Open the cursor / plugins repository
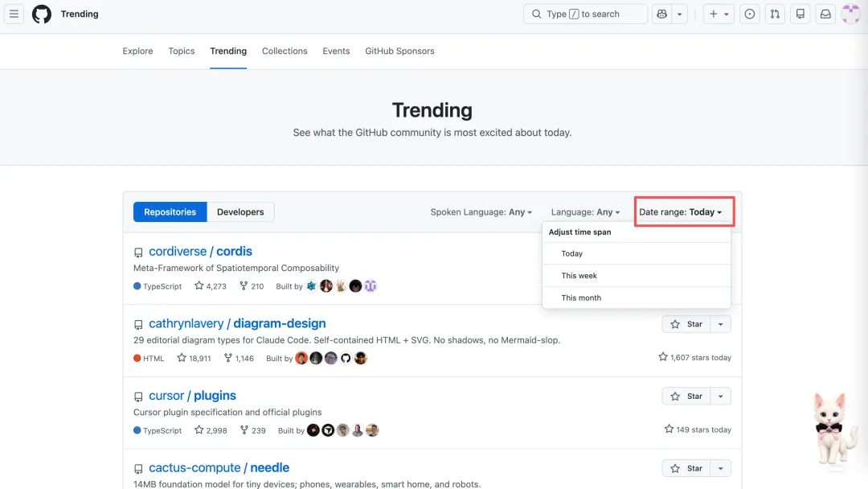 [192, 396]
